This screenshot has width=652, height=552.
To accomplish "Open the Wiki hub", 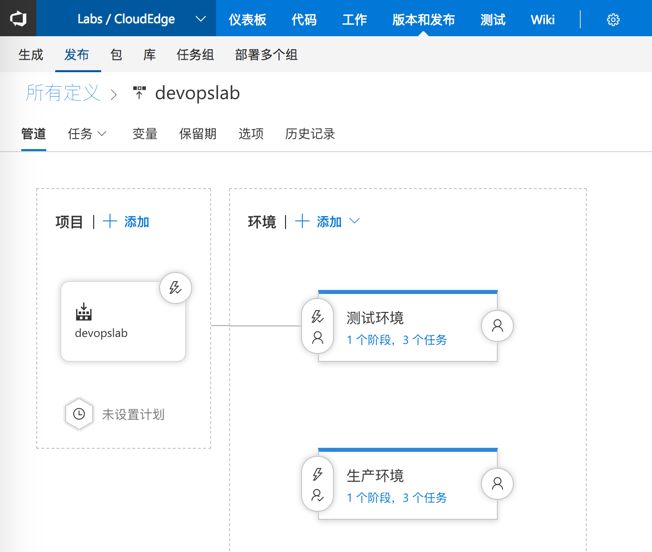I will click(543, 19).
